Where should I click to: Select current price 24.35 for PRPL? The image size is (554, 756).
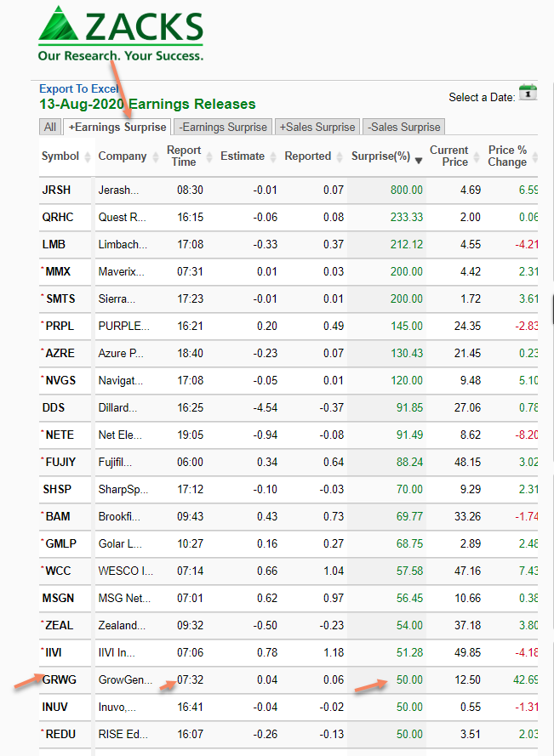point(467,326)
